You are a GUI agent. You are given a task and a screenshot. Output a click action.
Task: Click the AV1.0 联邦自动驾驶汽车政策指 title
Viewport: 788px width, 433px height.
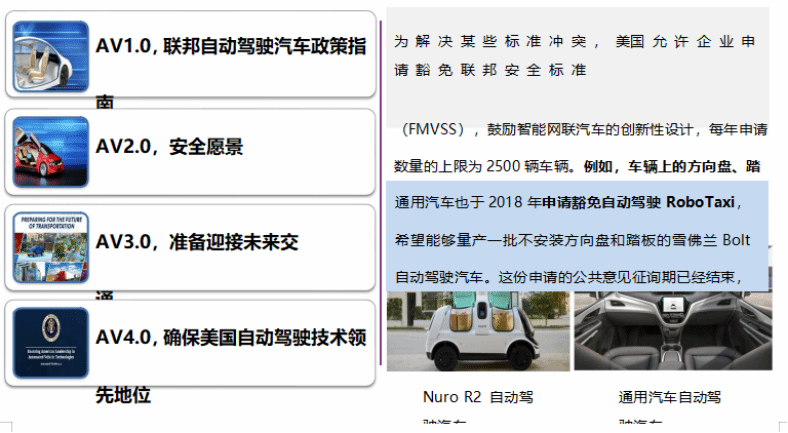click(x=231, y=46)
